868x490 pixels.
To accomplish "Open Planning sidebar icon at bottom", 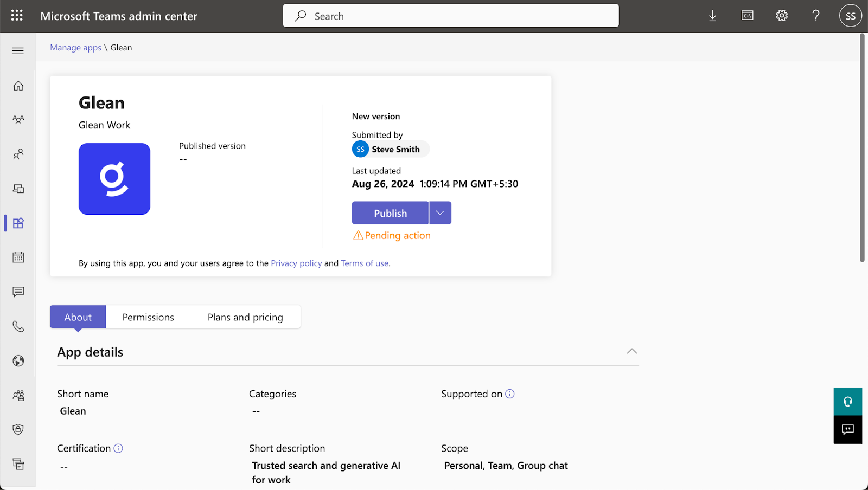I will 18,464.
